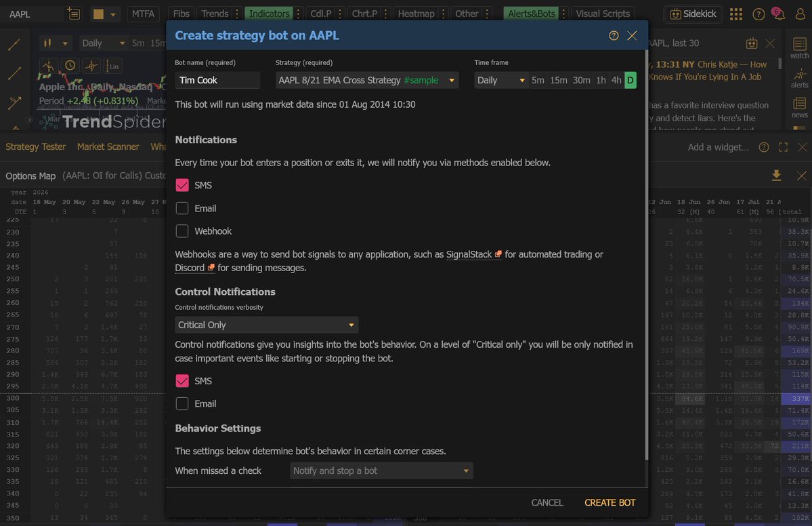Open Cdl.P options three-dot menu
This screenshot has width=812, height=526.
click(340, 14)
